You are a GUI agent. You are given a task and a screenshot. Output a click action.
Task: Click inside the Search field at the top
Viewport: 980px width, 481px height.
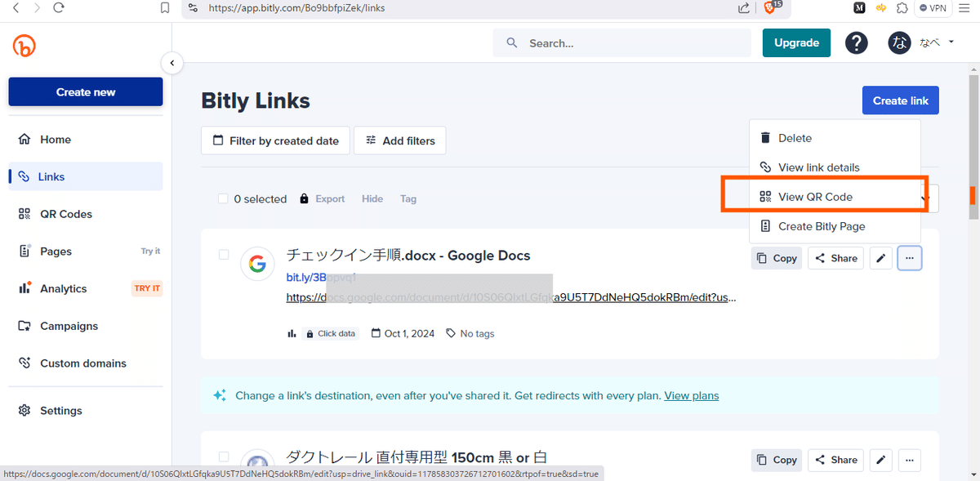point(621,42)
